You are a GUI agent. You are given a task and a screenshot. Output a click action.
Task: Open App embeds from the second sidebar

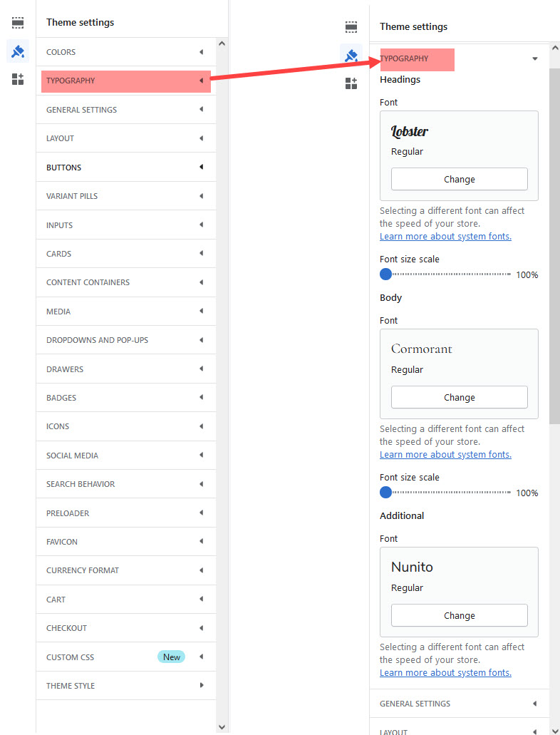[351, 83]
